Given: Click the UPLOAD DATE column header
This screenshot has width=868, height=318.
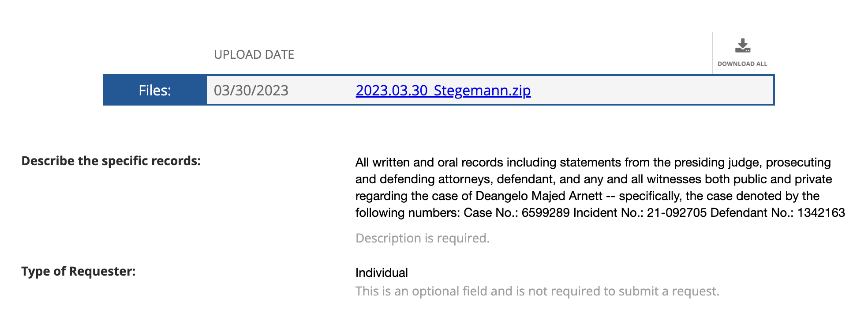Looking at the screenshot, I should click(254, 55).
